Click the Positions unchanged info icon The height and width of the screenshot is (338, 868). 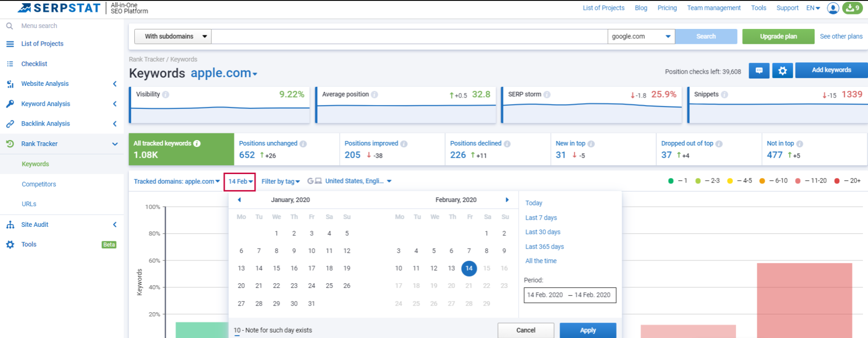pyautogui.click(x=303, y=144)
